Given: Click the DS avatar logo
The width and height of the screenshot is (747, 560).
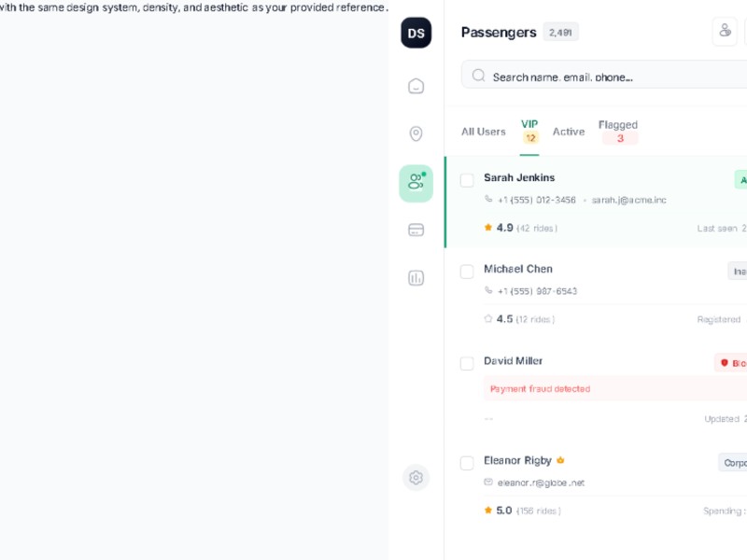Looking at the screenshot, I should point(416,33).
